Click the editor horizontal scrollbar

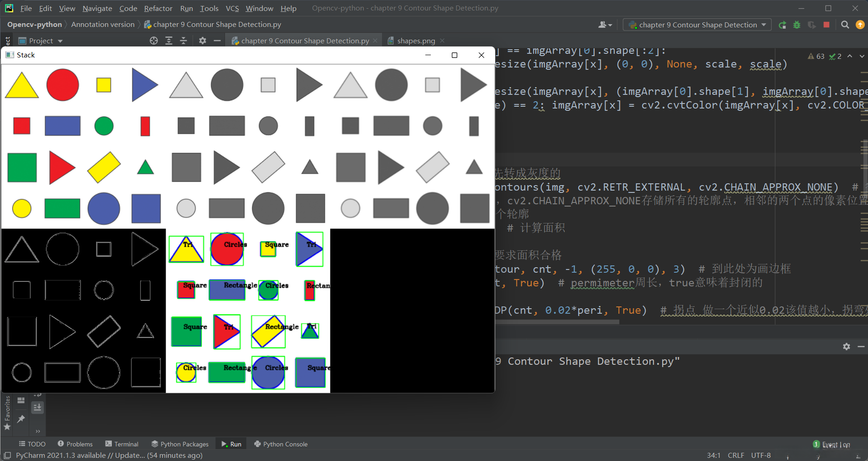557,322
